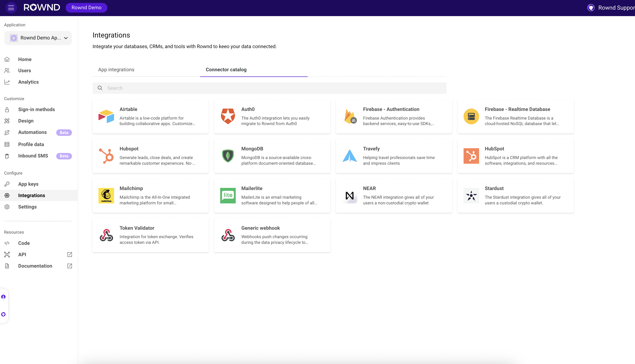
Task: Click the Airtable connector logo
Action: pos(106,116)
